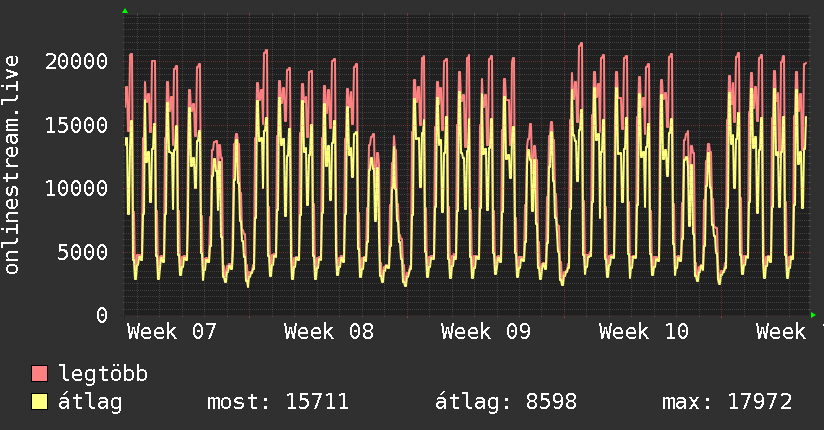Click the max: 17972 statistic
Screen dimensions: 824x430
tap(726, 402)
